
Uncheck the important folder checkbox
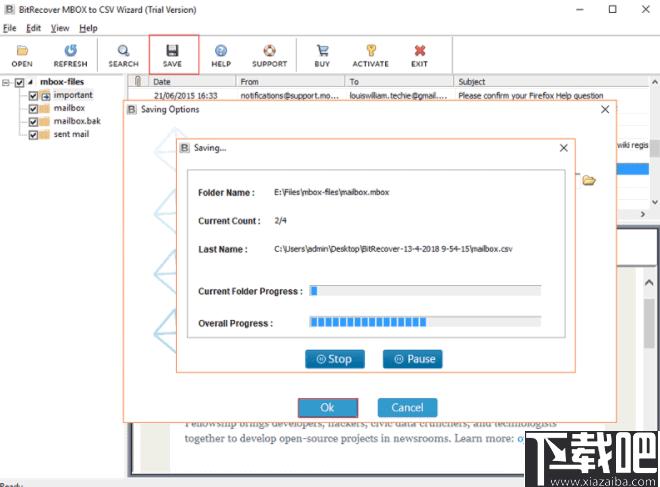[33, 96]
